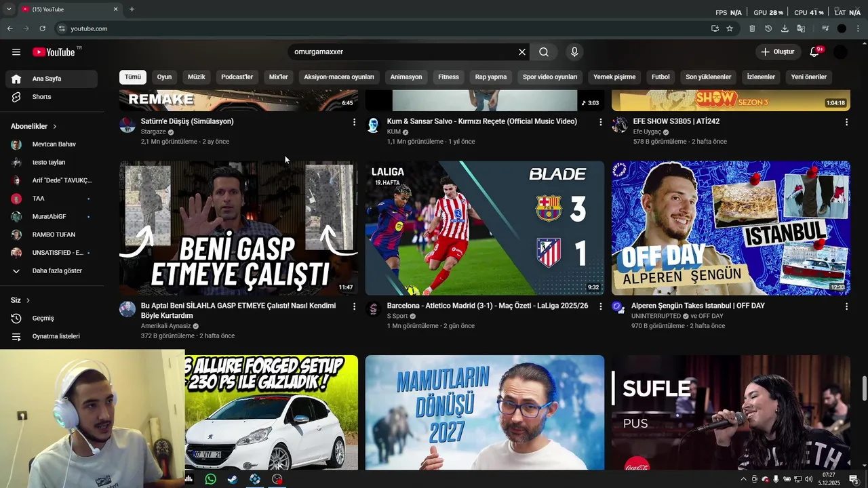The image size is (868, 488).
Task: Clear the search box with the X
Action: point(522,52)
